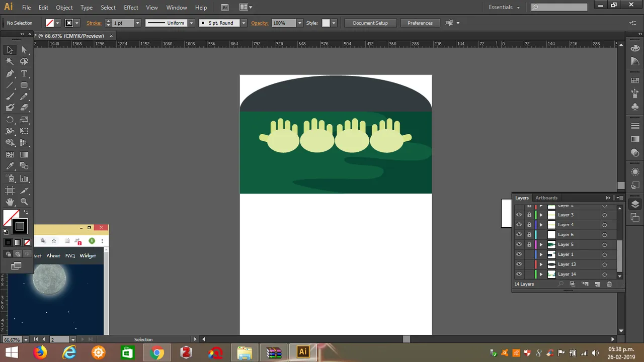
Task: Select the Pen tool
Action: pyautogui.click(x=10, y=73)
